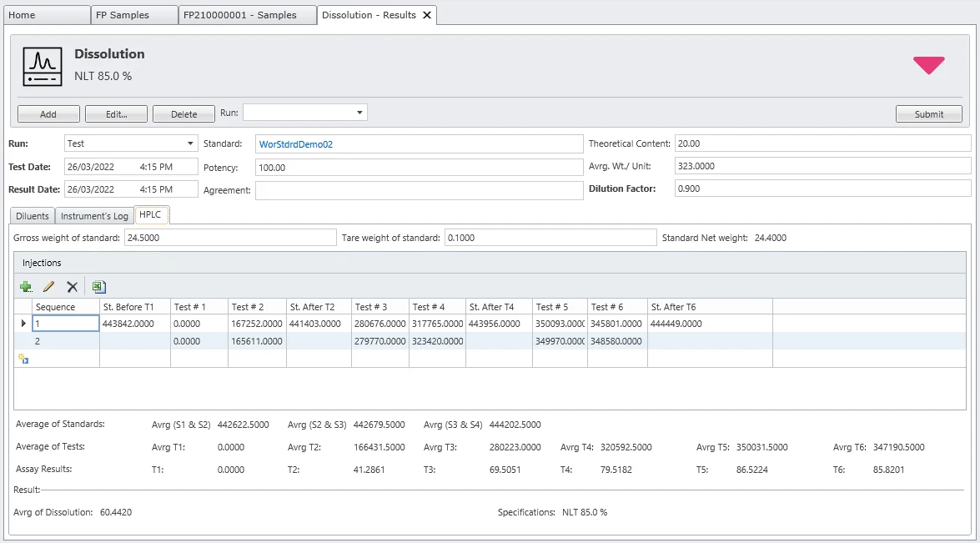
Task: Open the Instrument's Log tab
Action: (94, 216)
